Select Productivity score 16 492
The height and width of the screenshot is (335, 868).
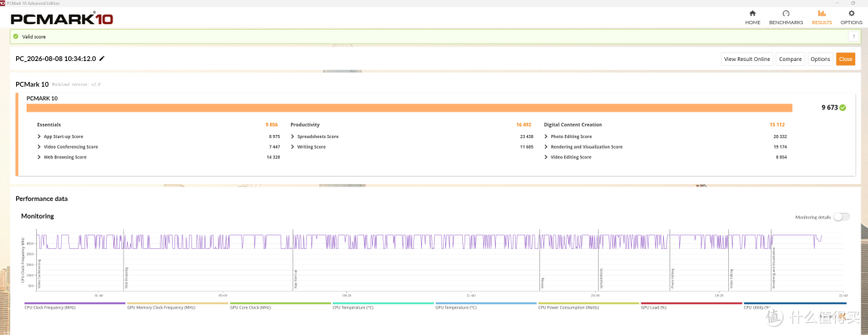tap(524, 125)
